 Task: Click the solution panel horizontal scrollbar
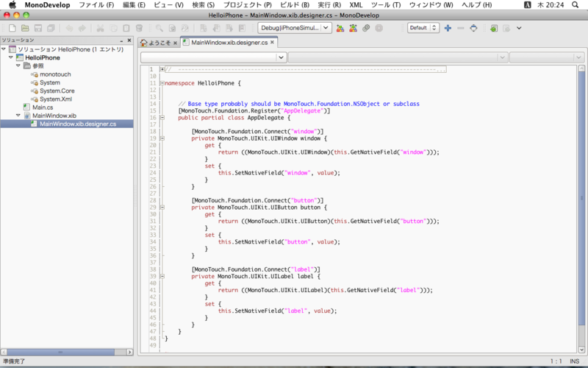coord(60,353)
